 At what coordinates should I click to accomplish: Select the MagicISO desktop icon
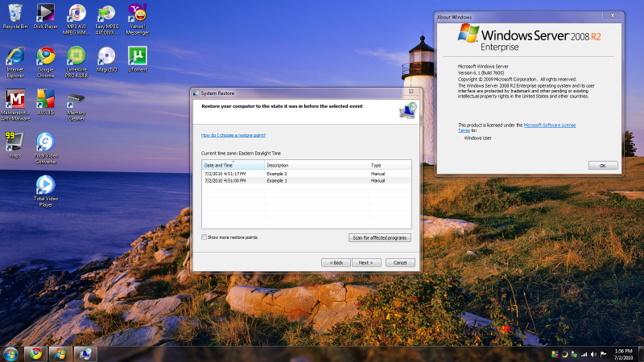107,60
